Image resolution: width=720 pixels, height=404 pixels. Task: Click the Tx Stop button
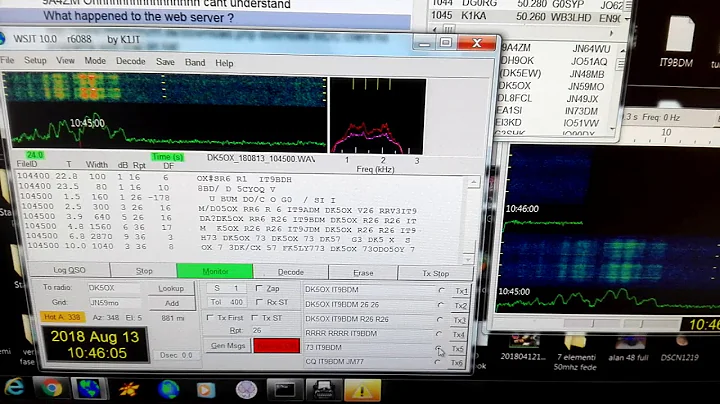pos(435,273)
